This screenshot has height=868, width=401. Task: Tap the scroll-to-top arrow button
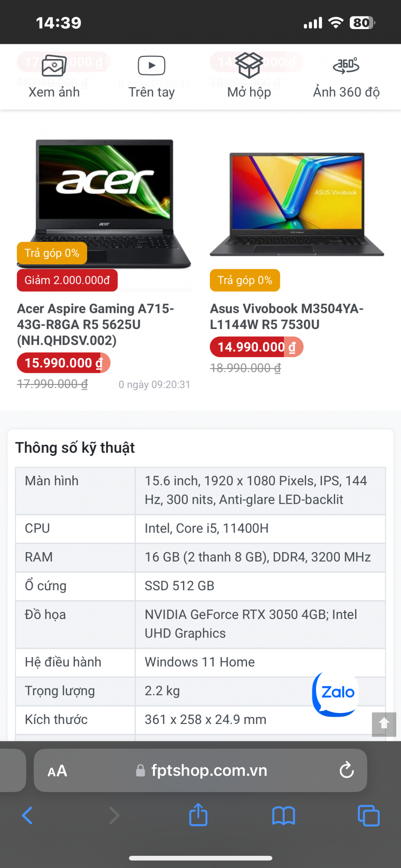coord(384,724)
